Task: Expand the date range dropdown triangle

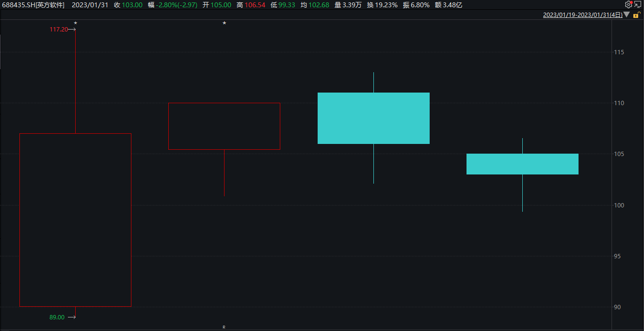Action: [x=627, y=15]
